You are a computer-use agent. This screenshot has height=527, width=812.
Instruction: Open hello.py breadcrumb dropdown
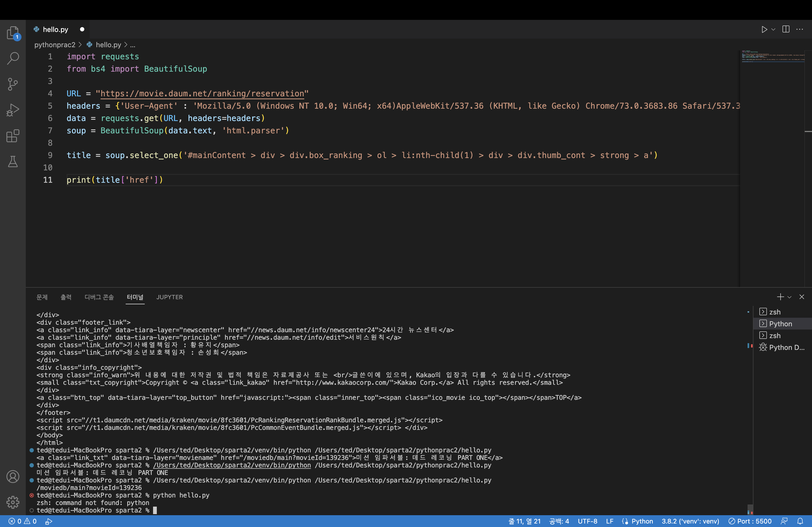tap(108, 45)
